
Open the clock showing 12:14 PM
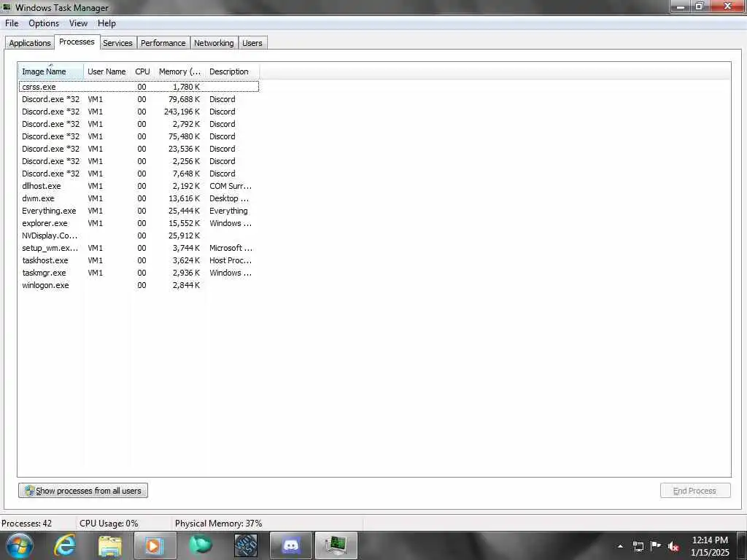click(x=710, y=540)
